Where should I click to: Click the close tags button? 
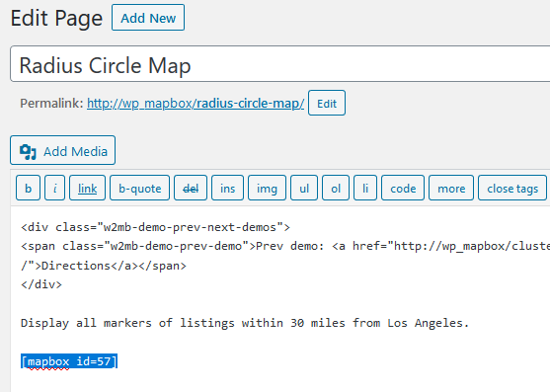[512, 189]
